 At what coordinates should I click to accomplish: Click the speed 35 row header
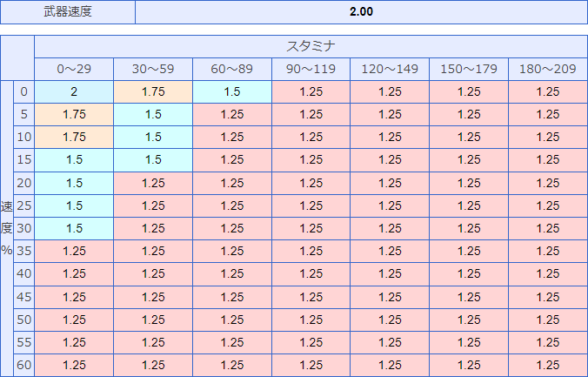(24, 251)
